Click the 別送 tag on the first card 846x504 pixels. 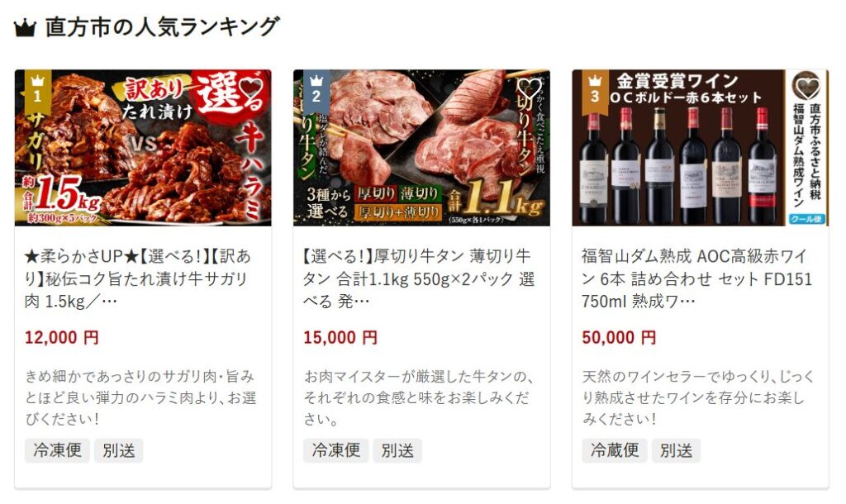point(119,450)
